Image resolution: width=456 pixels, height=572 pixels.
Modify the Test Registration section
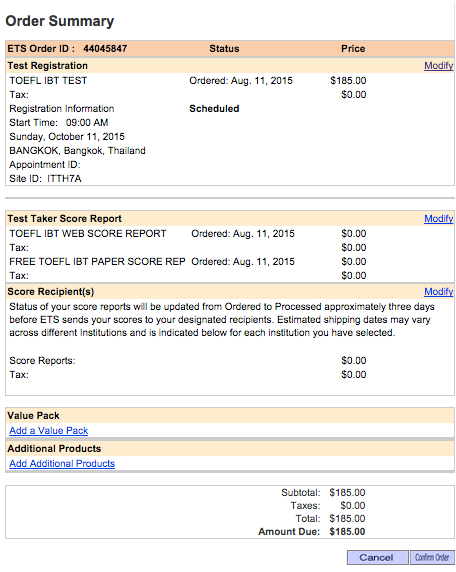pos(438,66)
